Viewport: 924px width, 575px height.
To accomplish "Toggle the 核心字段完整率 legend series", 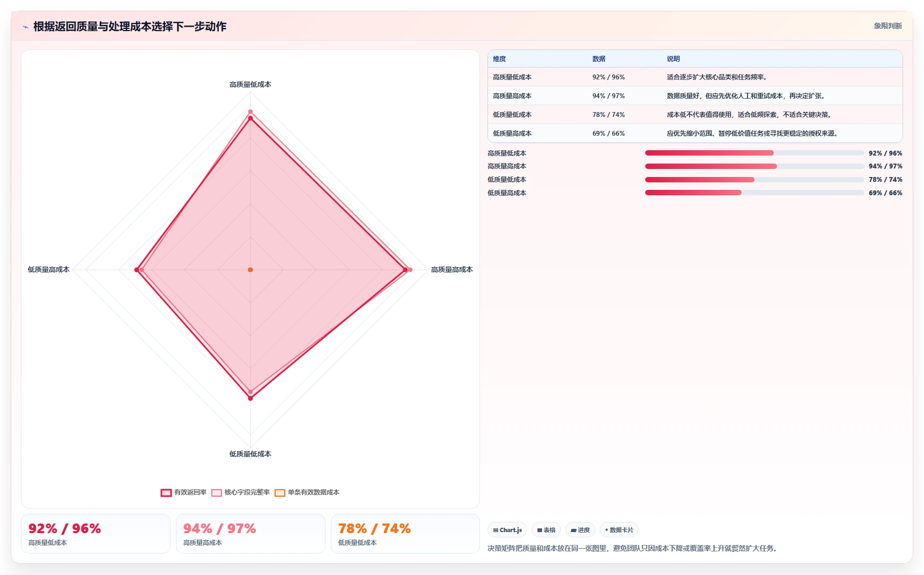I will point(241,492).
